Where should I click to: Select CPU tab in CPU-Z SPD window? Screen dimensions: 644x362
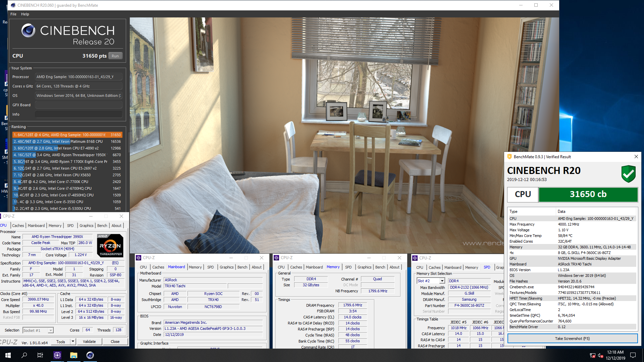tap(420, 267)
